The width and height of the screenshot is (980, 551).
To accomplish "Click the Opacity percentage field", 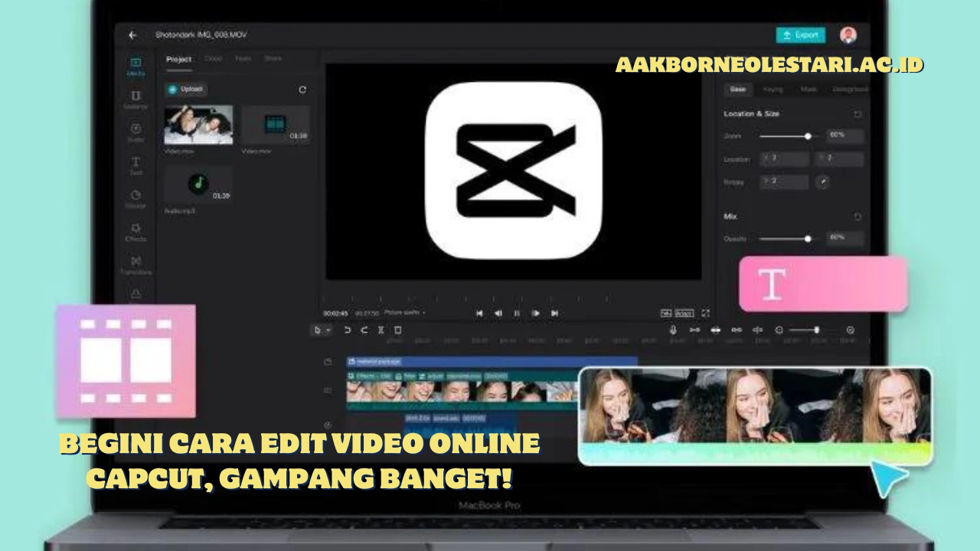I will tap(844, 238).
